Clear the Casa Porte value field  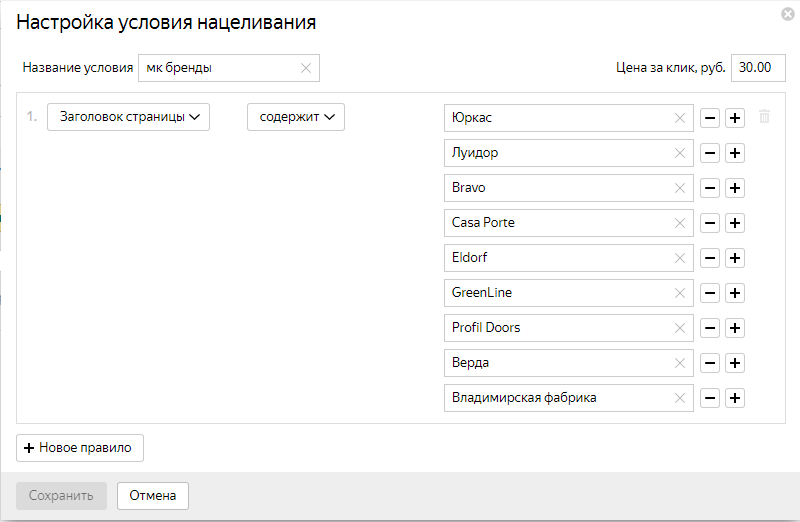(x=680, y=223)
